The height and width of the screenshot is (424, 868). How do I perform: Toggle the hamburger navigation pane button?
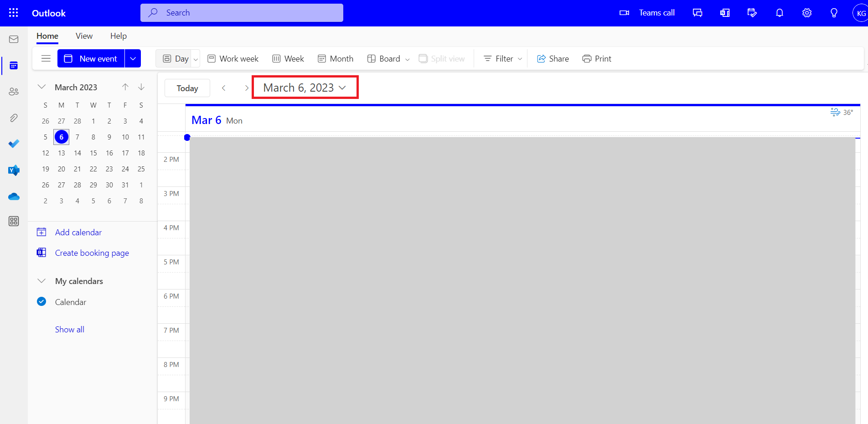pos(46,58)
